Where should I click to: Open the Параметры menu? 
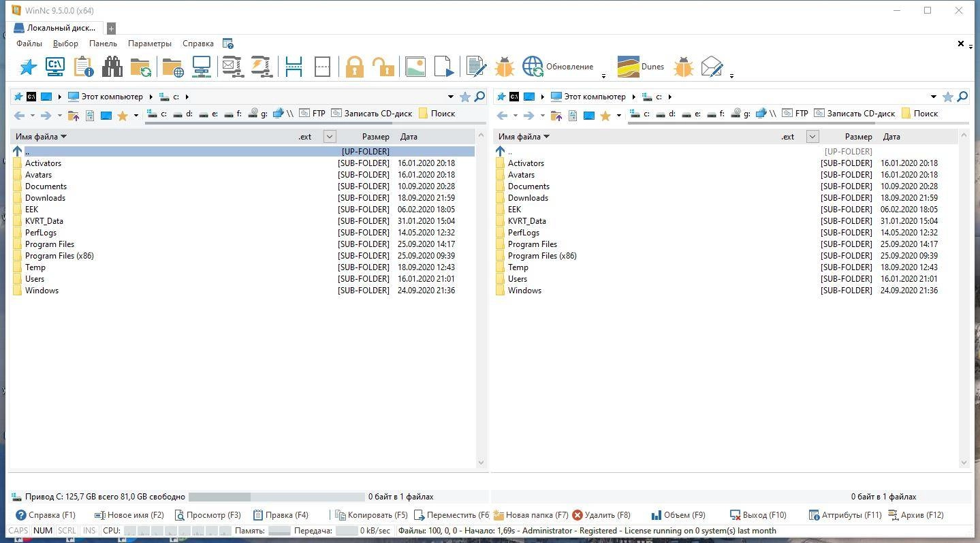click(x=150, y=44)
